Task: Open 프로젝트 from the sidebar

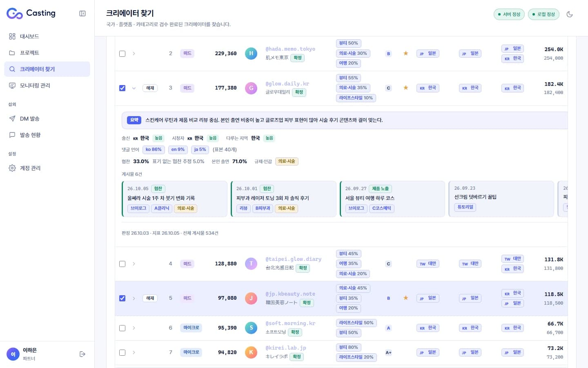Action: tap(47, 53)
